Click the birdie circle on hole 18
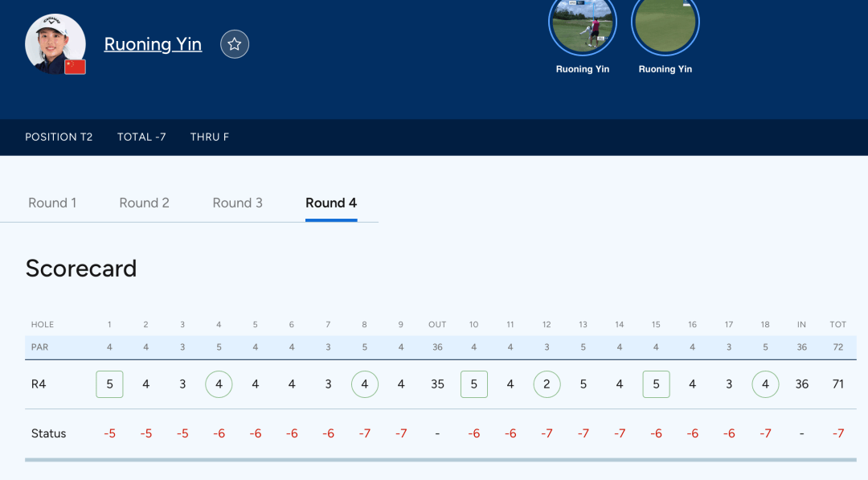Screen dimensions: 868x480 point(766,384)
